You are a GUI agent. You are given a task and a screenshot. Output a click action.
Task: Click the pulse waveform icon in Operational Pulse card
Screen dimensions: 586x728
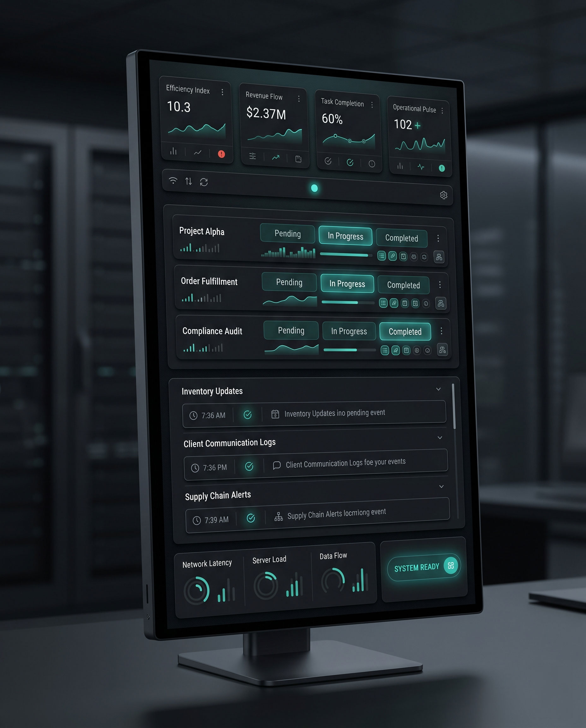[x=421, y=167]
